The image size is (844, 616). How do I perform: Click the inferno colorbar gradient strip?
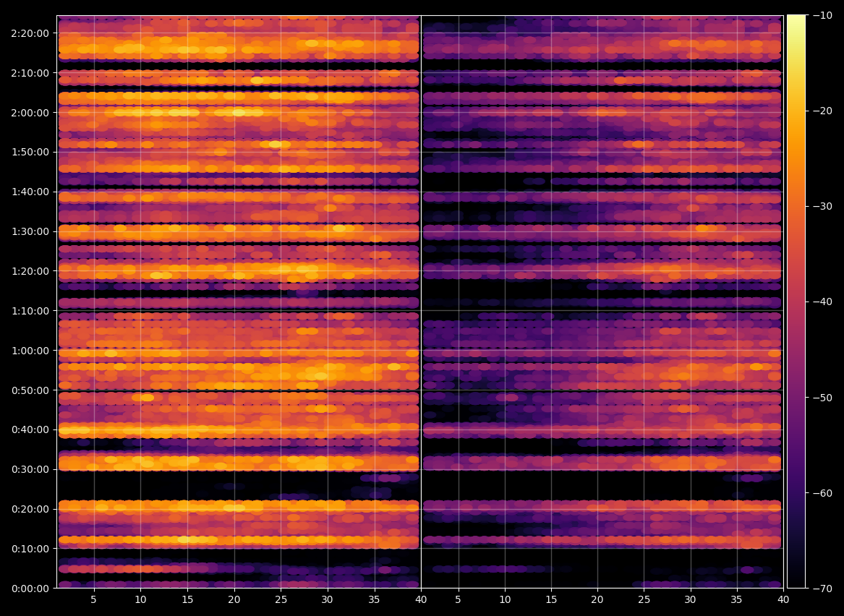796,301
